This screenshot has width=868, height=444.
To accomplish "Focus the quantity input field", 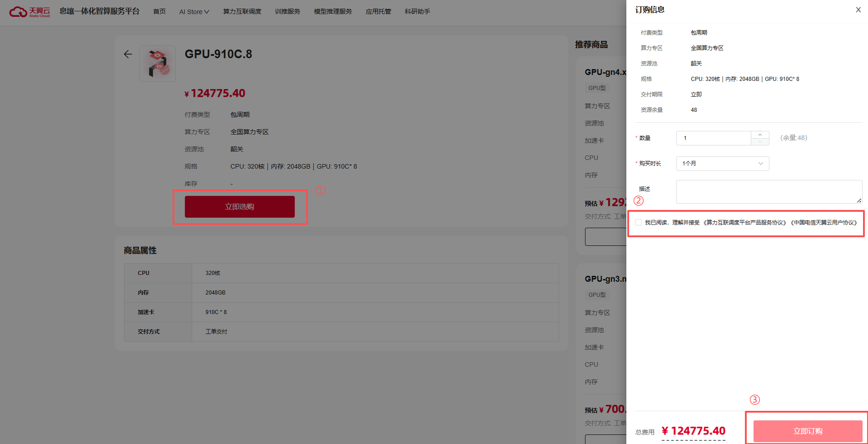I will click(714, 138).
